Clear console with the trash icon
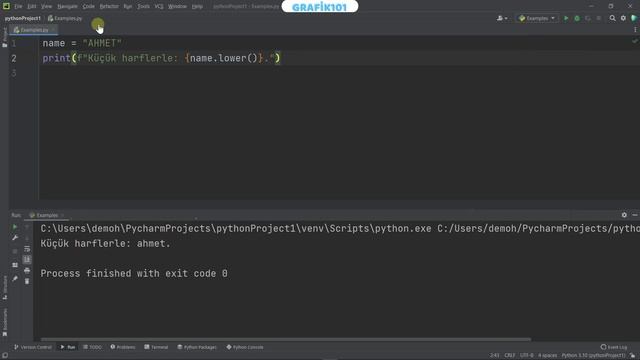This screenshot has width=640, height=360. 27,281
